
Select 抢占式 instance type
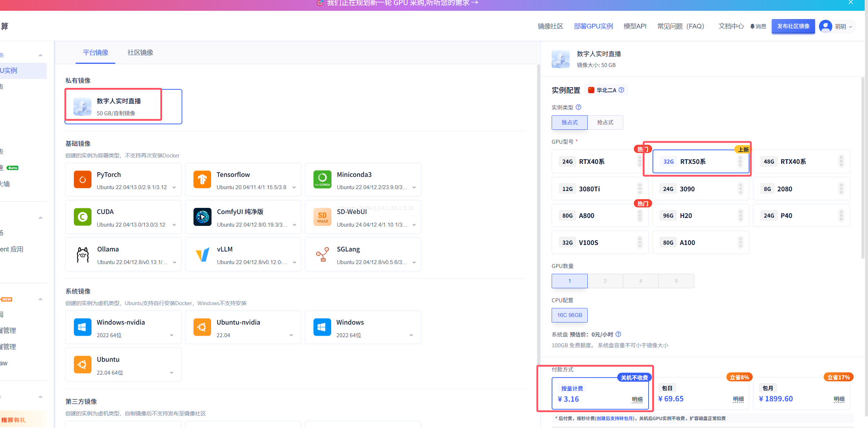[x=605, y=122]
